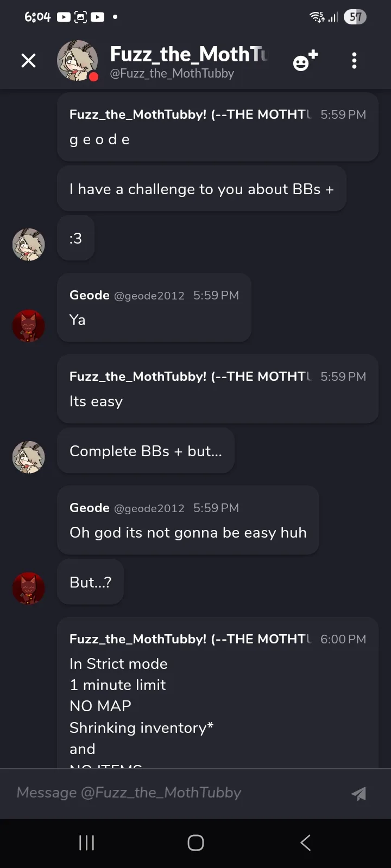Tap the add reaction emoji icon
This screenshot has height=868, width=391.
click(305, 60)
